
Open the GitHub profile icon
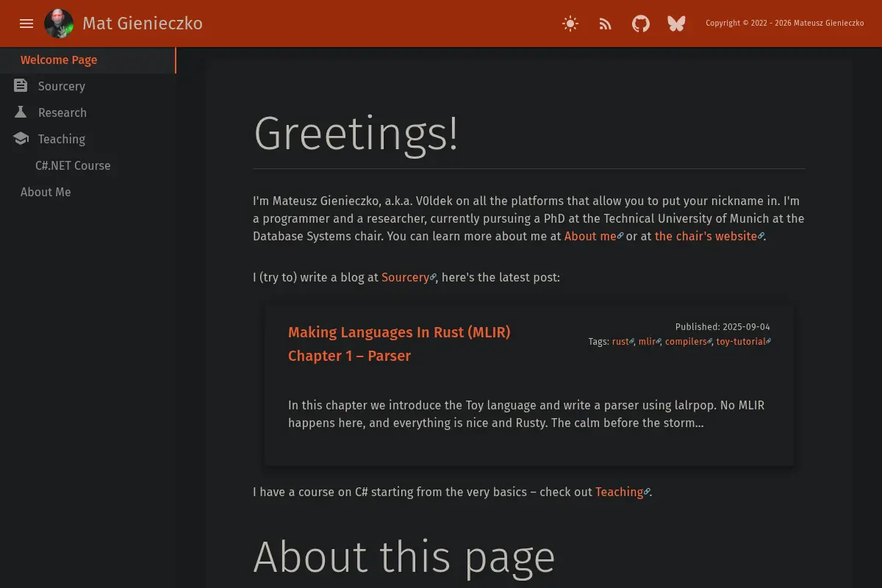641,24
